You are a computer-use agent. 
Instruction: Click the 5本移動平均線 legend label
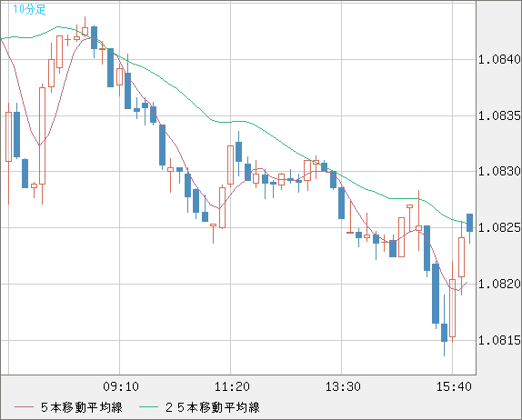tap(82, 407)
